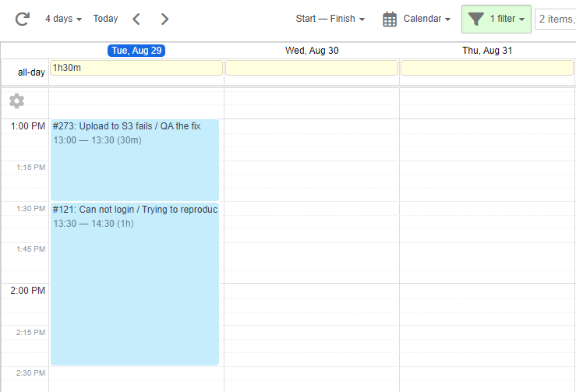The width and height of the screenshot is (576, 392).
Task: Click the 2:30 PM time label
Action: (31, 373)
